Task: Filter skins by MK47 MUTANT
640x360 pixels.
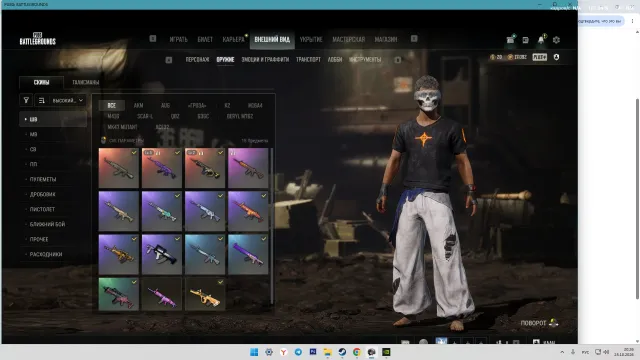Action: click(x=122, y=127)
